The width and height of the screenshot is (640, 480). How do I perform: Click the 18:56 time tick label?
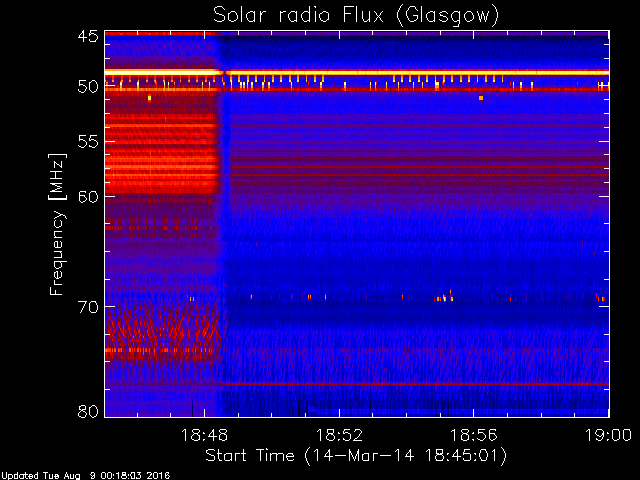coord(473,435)
